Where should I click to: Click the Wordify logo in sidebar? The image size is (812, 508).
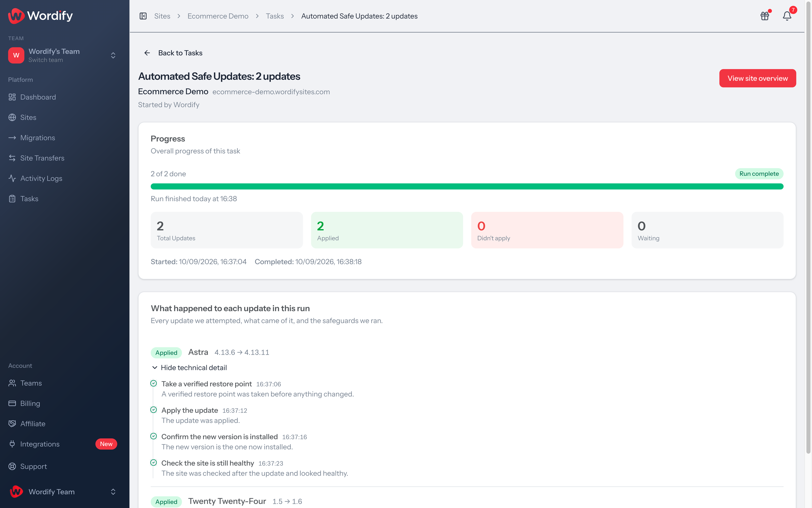point(40,15)
